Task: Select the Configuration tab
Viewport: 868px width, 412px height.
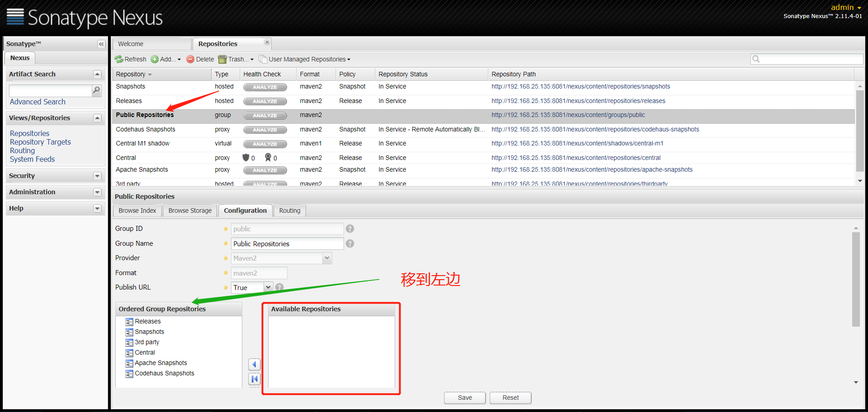Action: 245,211
